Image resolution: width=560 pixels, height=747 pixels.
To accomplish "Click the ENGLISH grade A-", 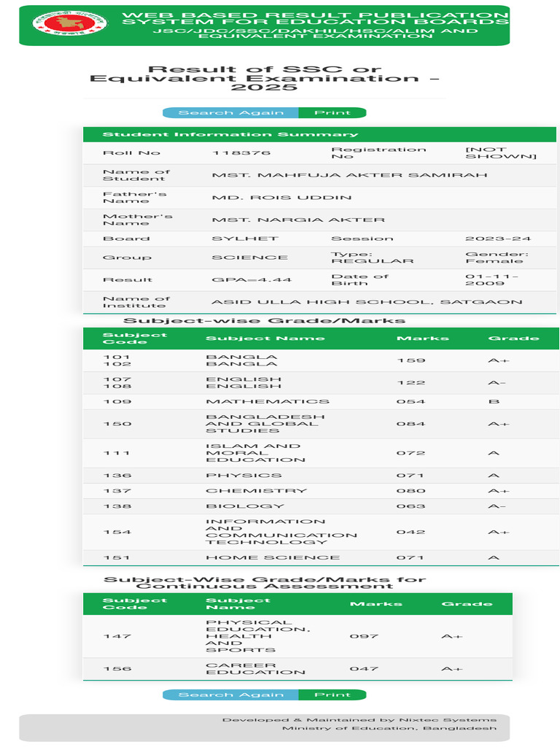I will pos(497,383).
